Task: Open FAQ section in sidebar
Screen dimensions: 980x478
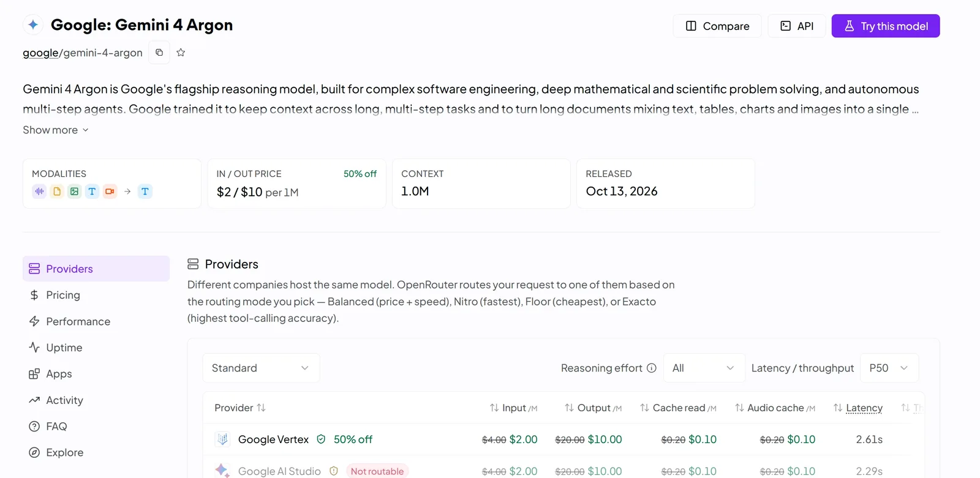Action: (96, 427)
